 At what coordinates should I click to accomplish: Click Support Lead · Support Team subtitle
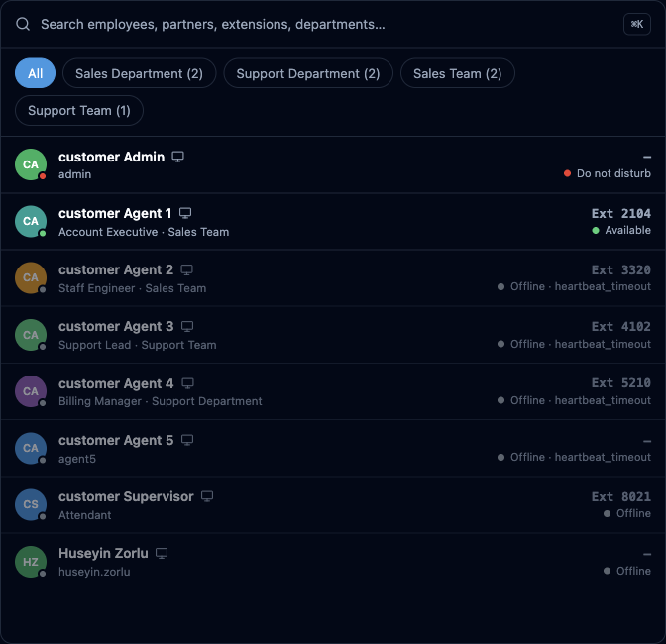tap(137, 345)
